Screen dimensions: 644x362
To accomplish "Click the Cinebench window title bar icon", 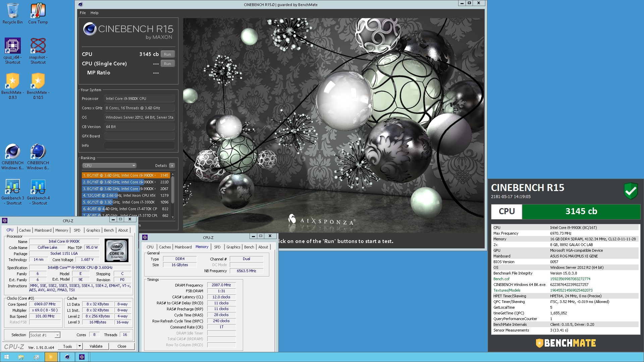I will point(80,4).
